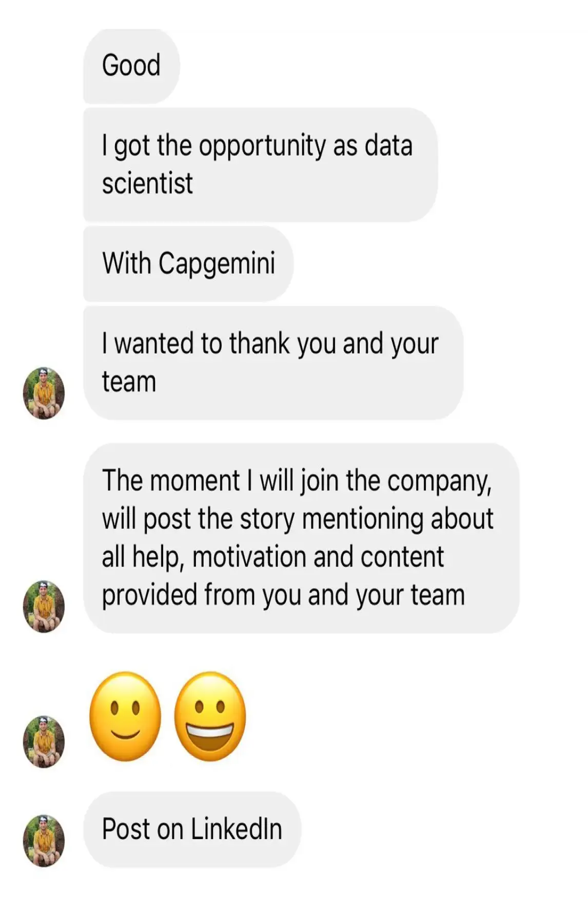Select the 'Post on LinkedIn' message bubble

[192, 829]
